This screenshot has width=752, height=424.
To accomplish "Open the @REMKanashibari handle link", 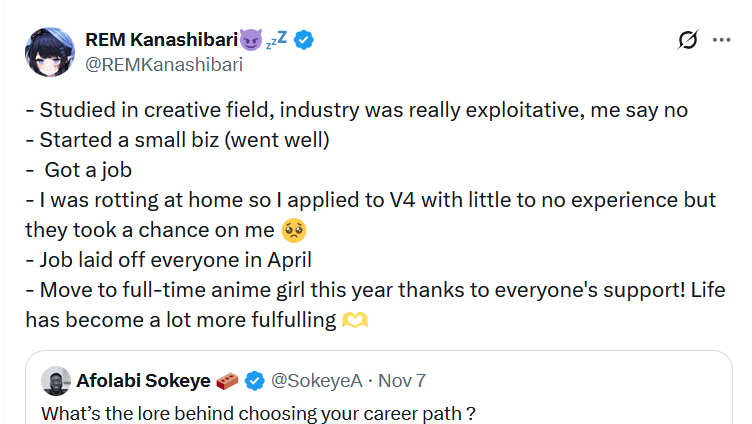I will point(164,65).
